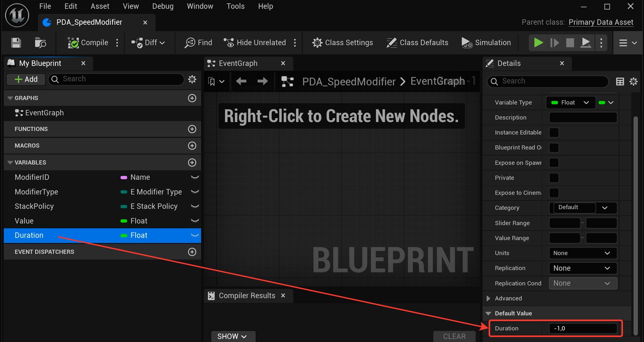The width and height of the screenshot is (644, 342).
Task: Enable the Blueprint Read Only checkbox
Action: tap(554, 148)
